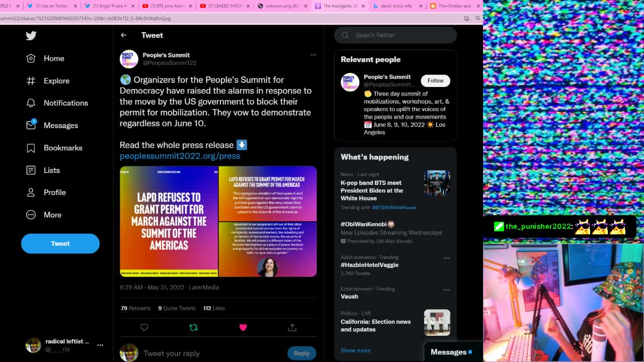Image resolution: width=644 pixels, height=362 pixels.
Task: Toggle the green retweet icon
Action: [x=193, y=327]
